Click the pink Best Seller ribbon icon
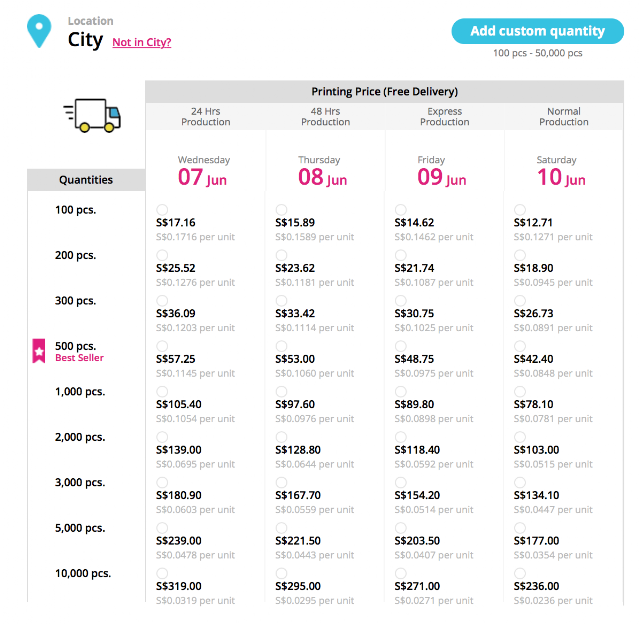The image size is (640, 625). pos(39,351)
